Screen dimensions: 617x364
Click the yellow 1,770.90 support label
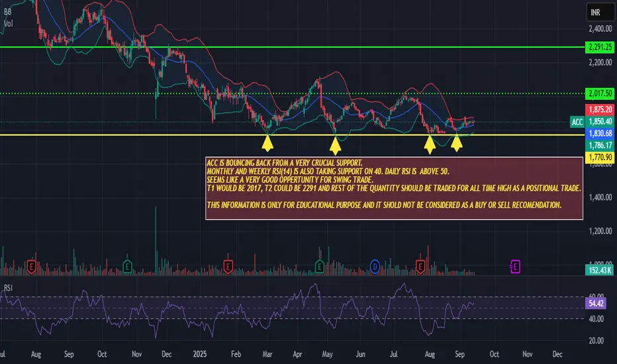coord(599,158)
